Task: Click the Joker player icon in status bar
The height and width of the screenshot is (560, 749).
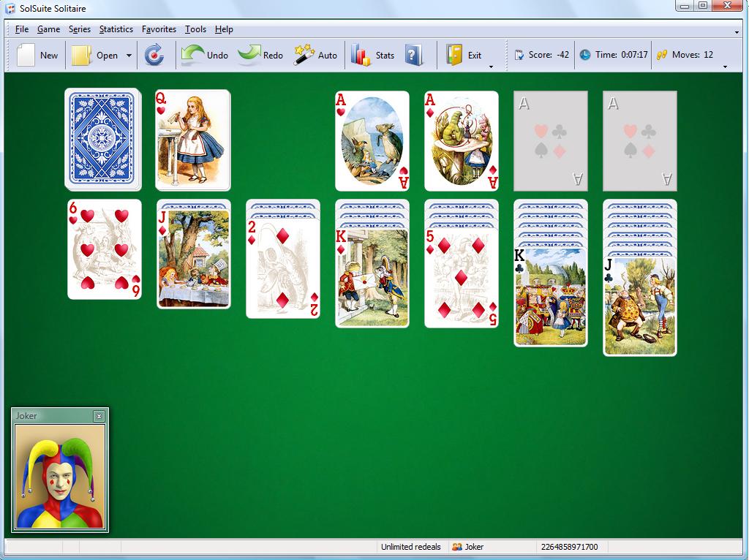Action: pos(457,547)
